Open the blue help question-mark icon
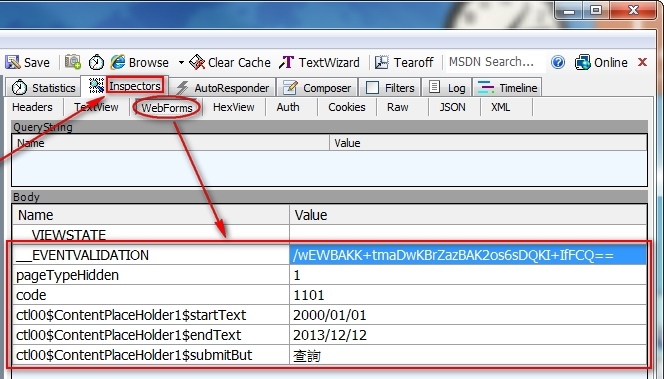 [558, 63]
